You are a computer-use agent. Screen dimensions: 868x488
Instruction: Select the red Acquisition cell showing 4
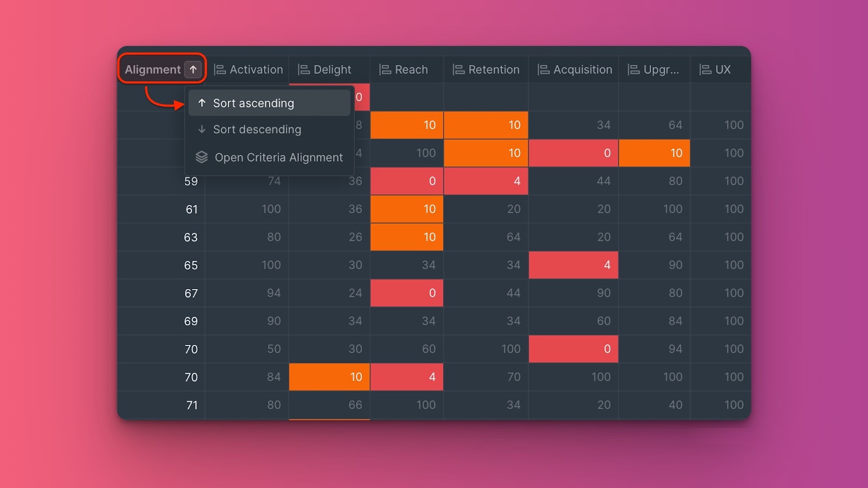tap(573, 265)
